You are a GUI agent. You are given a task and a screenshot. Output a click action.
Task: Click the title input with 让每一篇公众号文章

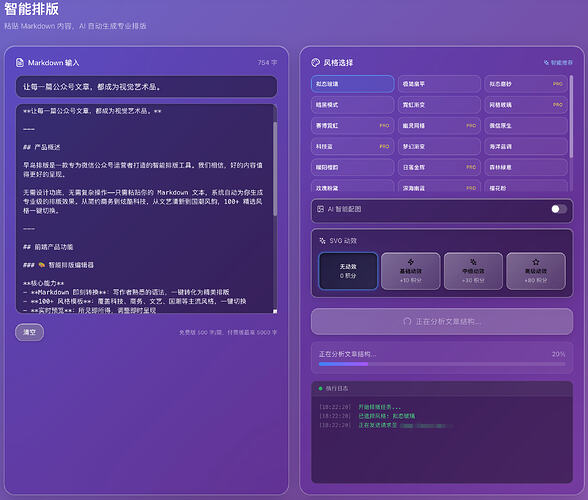coord(146,87)
